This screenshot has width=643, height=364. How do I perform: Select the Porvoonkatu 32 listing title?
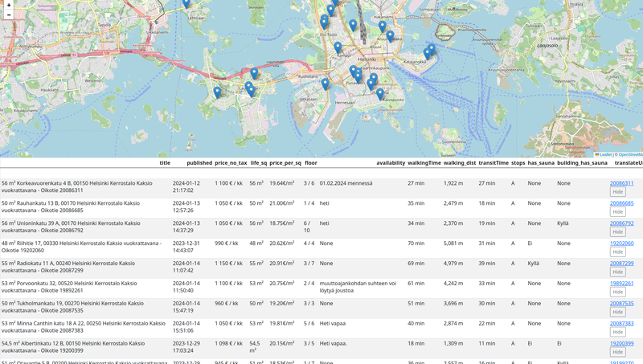tap(69, 287)
